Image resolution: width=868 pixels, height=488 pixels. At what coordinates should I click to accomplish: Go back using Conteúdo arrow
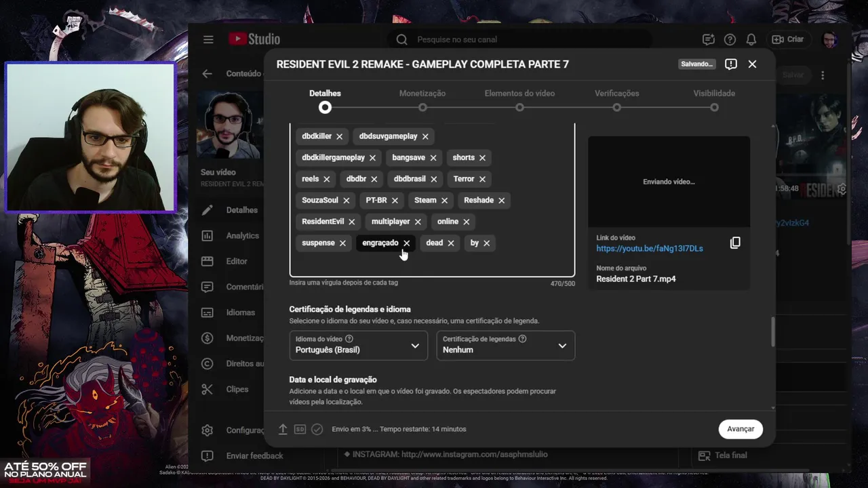coord(208,74)
